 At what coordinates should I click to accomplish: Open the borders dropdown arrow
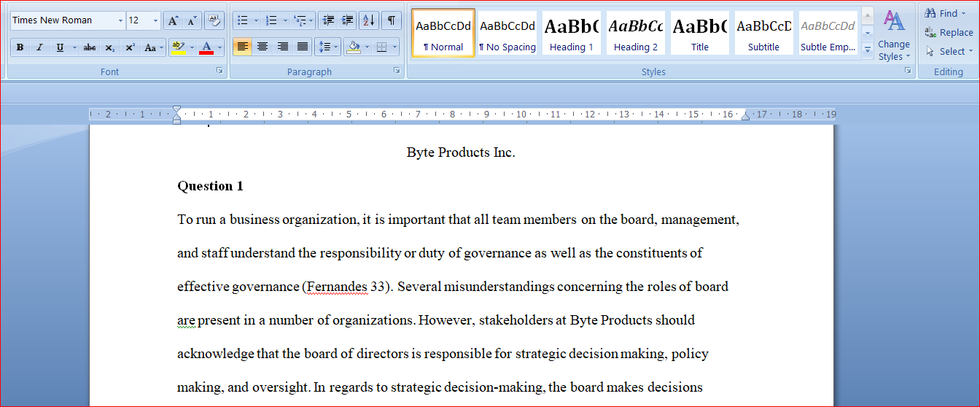pos(395,47)
